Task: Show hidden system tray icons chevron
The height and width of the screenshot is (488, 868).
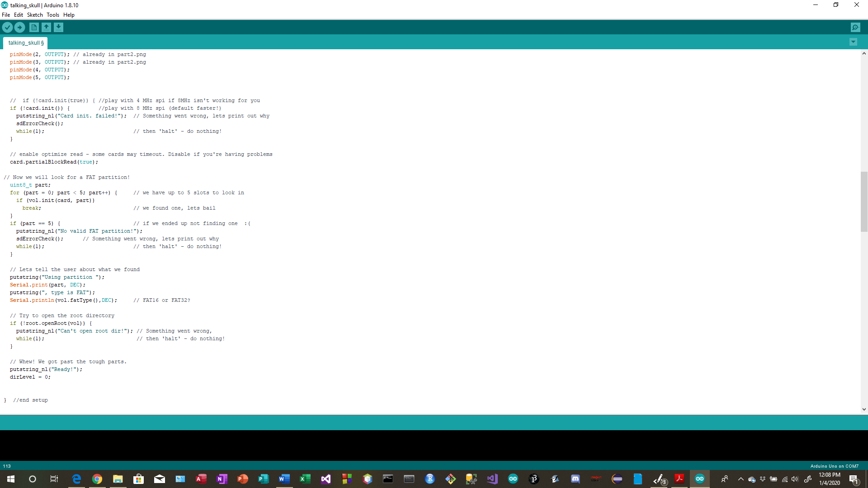Action: tap(741, 479)
